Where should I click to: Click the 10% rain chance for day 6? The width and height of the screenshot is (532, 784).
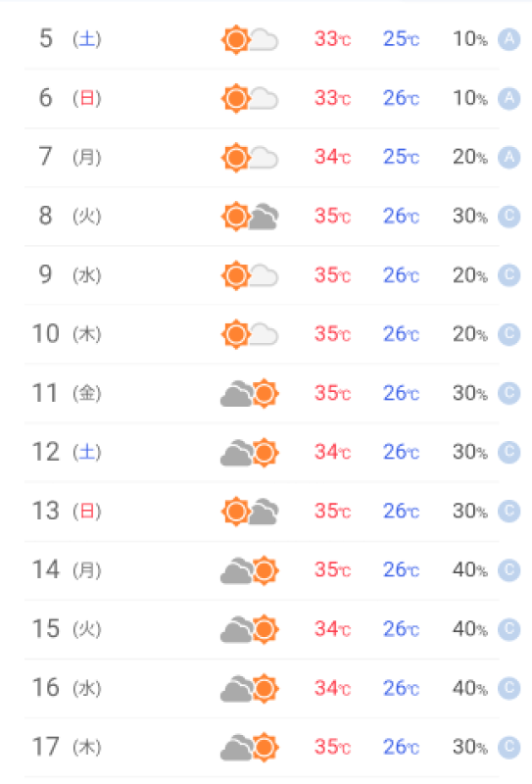469,98
